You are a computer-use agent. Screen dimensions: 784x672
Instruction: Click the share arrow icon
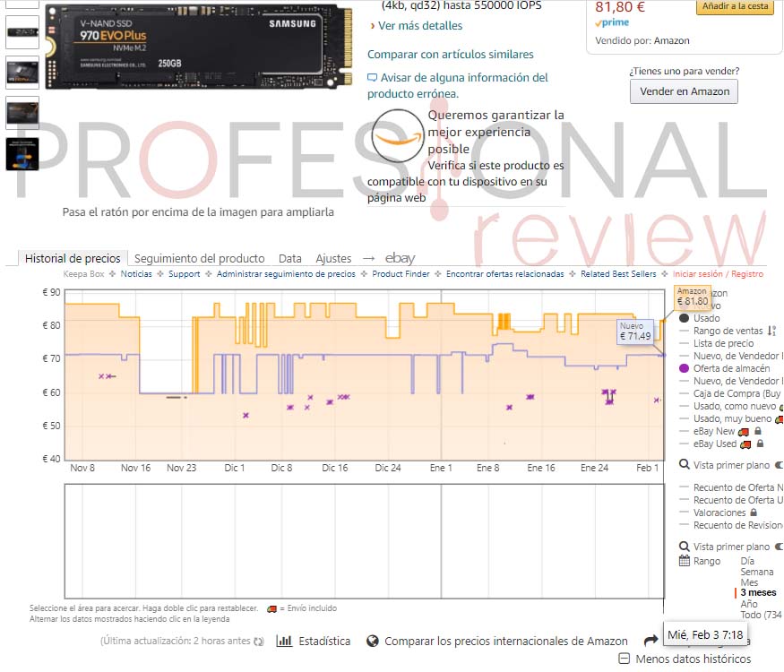tap(651, 640)
